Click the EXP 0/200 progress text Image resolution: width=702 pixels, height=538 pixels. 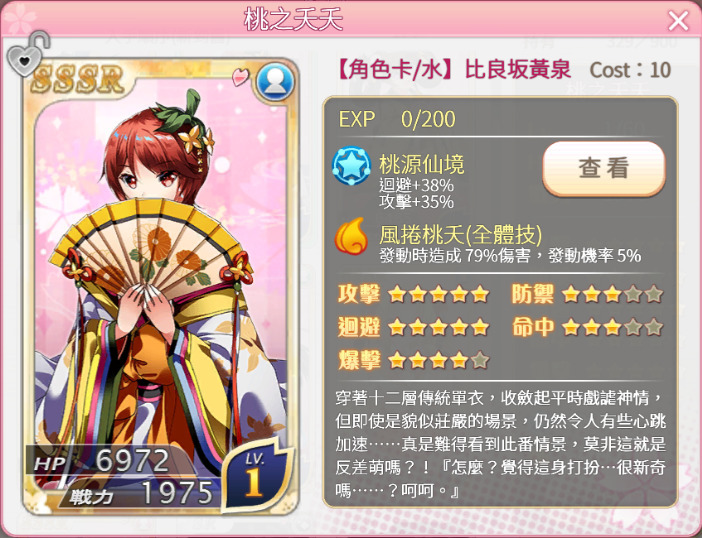coord(397,119)
